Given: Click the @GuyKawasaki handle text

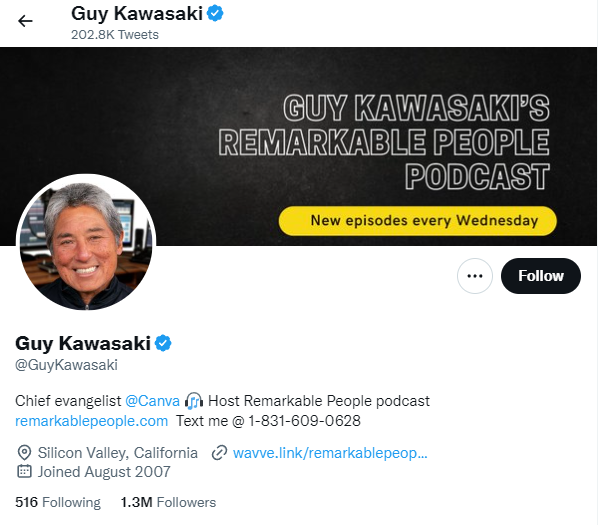Looking at the screenshot, I should (x=66, y=365).
